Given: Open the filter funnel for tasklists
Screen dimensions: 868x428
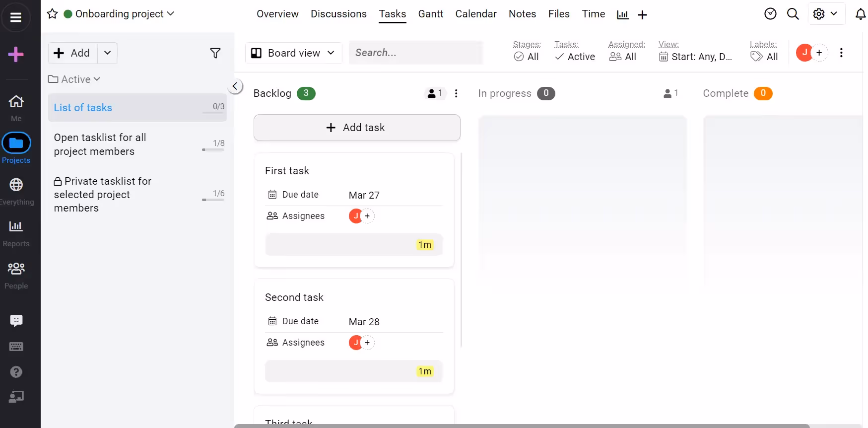Looking at the screenshot, I should coord(215,53).
